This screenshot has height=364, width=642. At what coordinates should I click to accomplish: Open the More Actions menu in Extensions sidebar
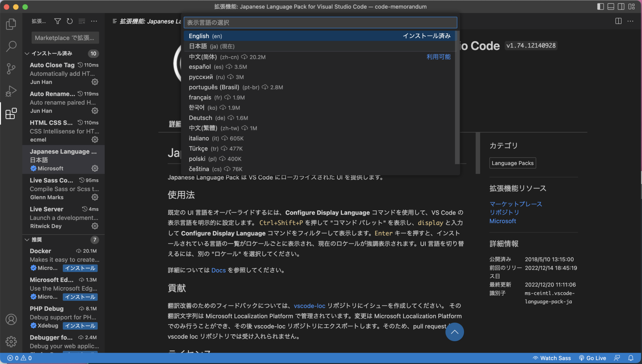pyautogui.click(x=94, y=21)
